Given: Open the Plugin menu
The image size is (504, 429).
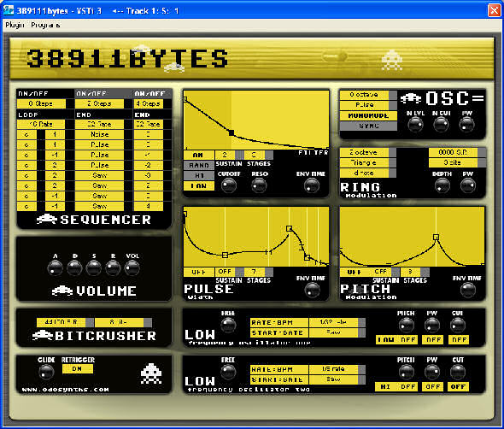Looking at the screenshot, I should 15,25.
